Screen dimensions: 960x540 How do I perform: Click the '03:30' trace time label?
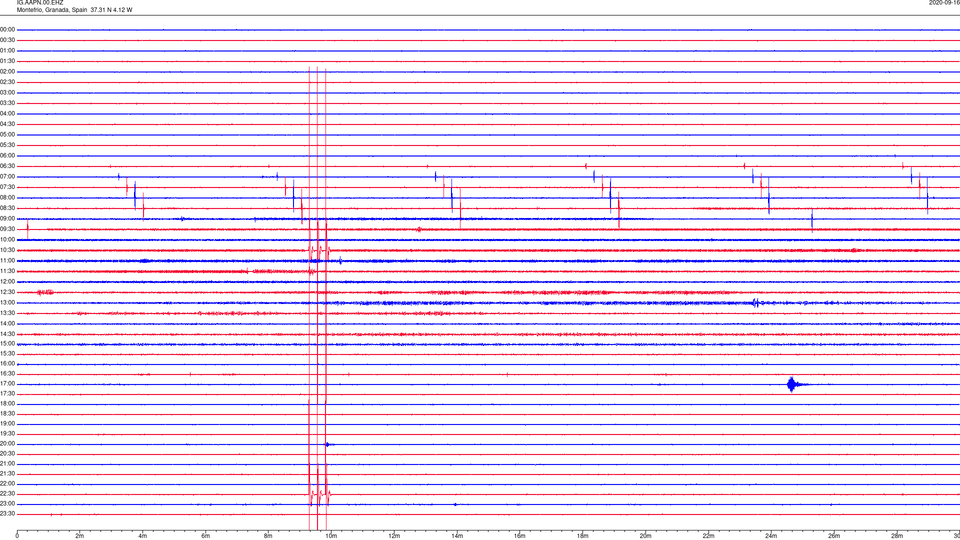pos(7,103)
